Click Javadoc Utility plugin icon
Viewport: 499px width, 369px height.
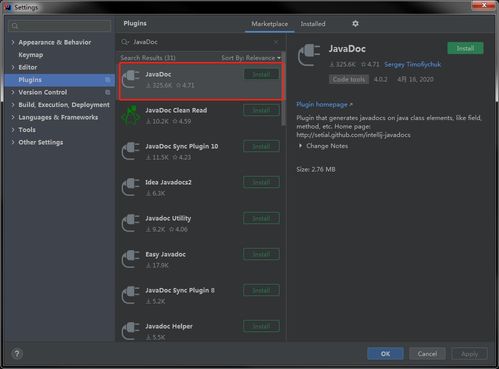pyautogui.click(x=131, y=223)
